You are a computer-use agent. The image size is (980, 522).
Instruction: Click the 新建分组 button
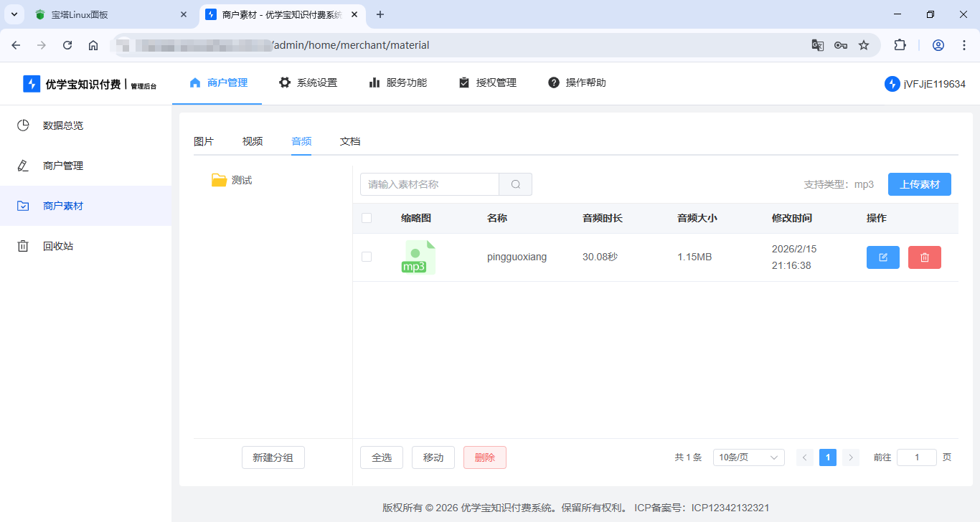[273, 457]
